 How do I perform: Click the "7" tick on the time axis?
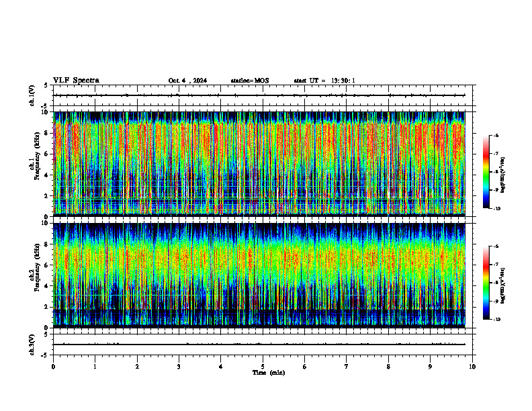tap(347, 367)
